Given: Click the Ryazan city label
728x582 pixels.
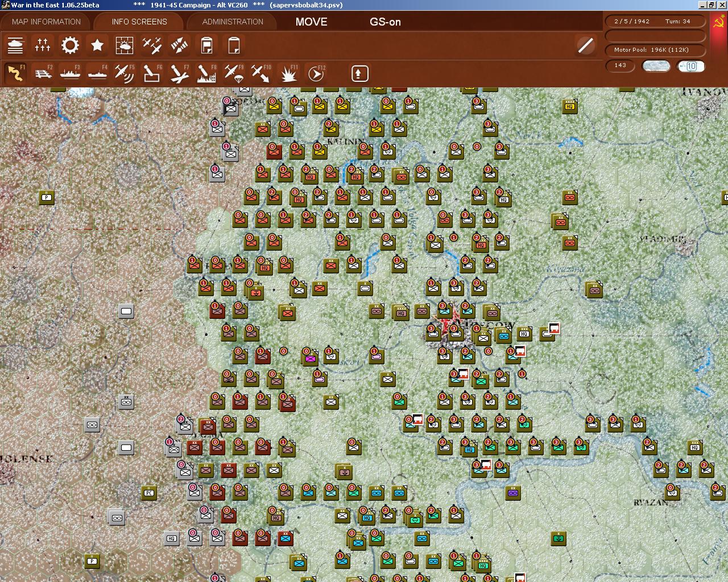Looking at the screenshot, I should (x=651, y=502).
